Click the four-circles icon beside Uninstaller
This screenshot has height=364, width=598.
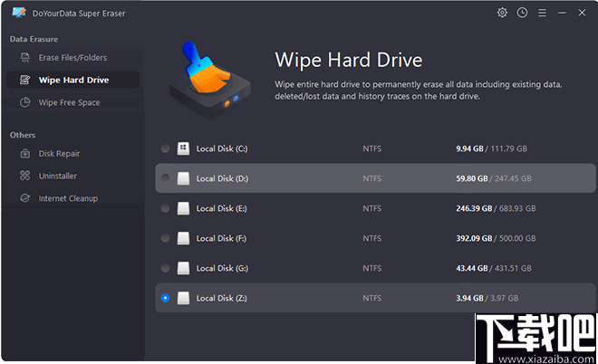click(25, 176)
